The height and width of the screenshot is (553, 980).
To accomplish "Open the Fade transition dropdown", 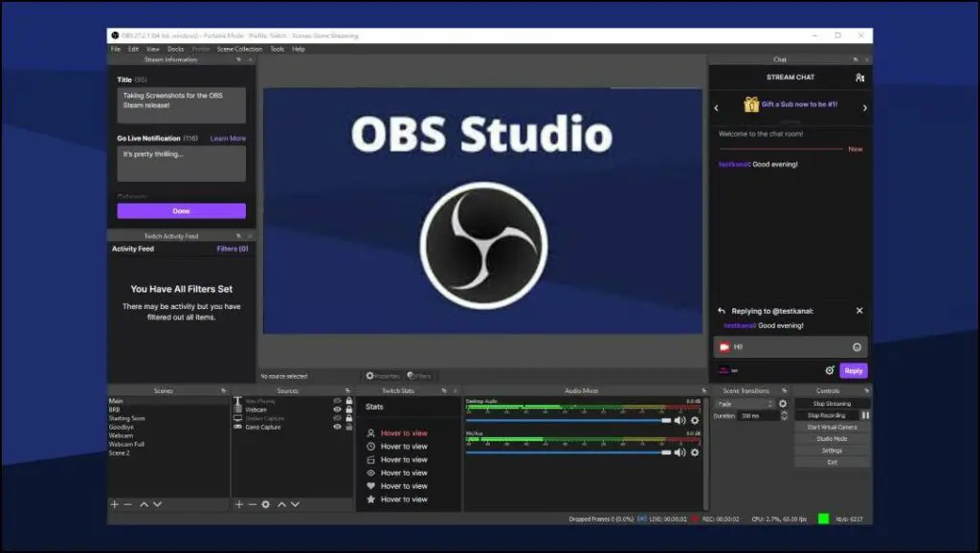I will 745,404.
